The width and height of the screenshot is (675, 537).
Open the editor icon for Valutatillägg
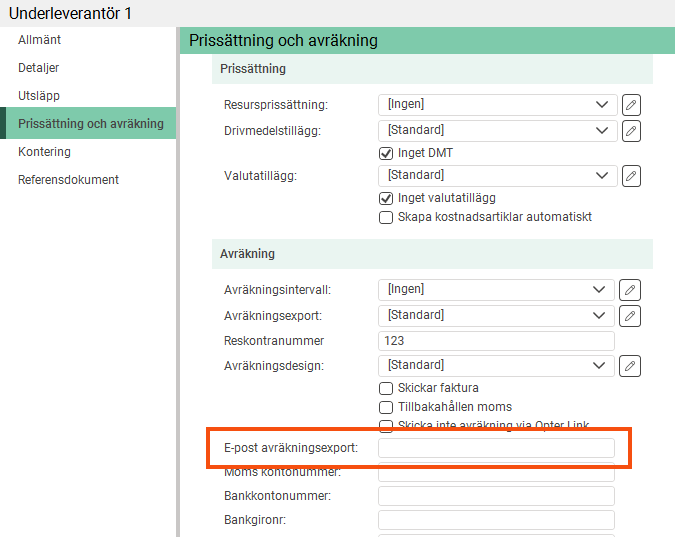(x=631, y=176)
